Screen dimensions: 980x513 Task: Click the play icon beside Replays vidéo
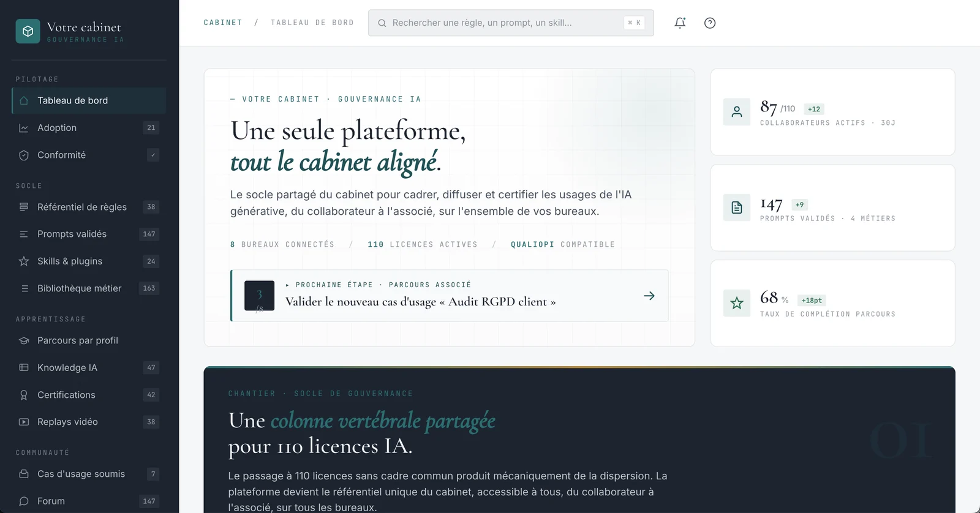[x=24, y=422]
